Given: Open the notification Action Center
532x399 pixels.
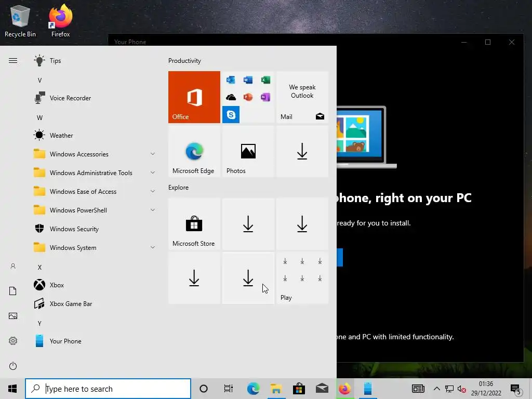Looking at the screenshot, I should click(x=516, y=389).
